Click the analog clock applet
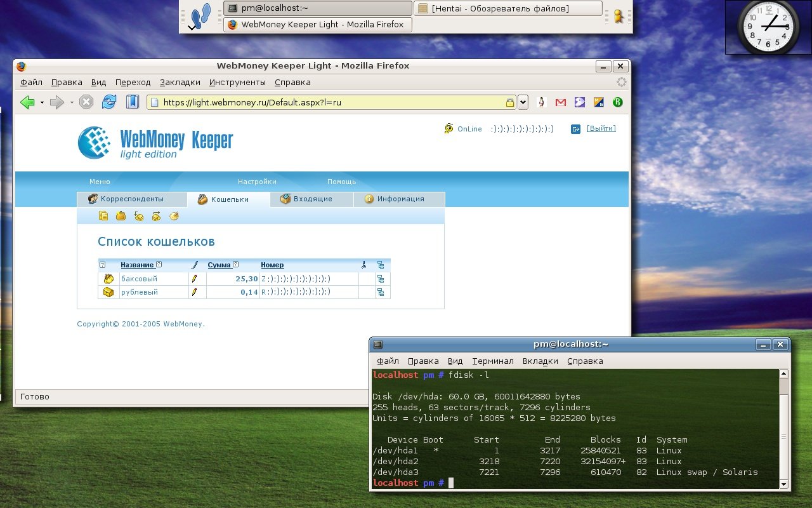 pyautogui.click(x=768, y=27)
